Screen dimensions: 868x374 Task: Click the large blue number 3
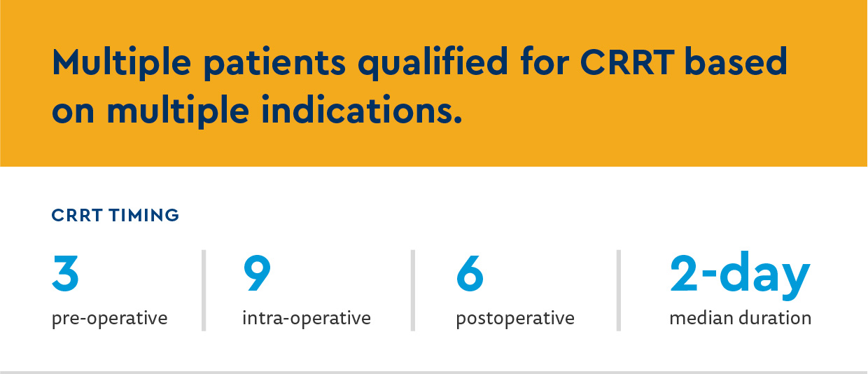pos(65,273)
